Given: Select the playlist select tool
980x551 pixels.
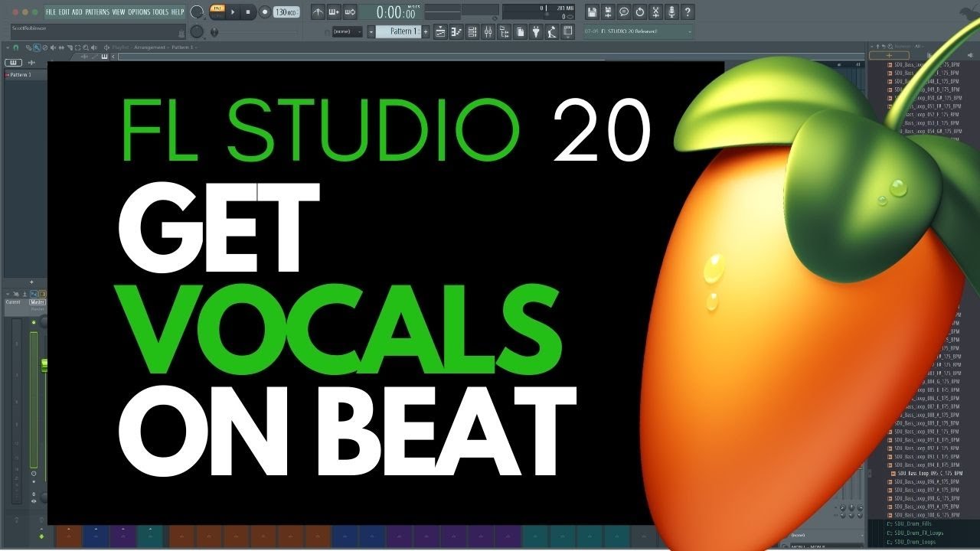Looking at the screenshot, I should pos(77,47).
